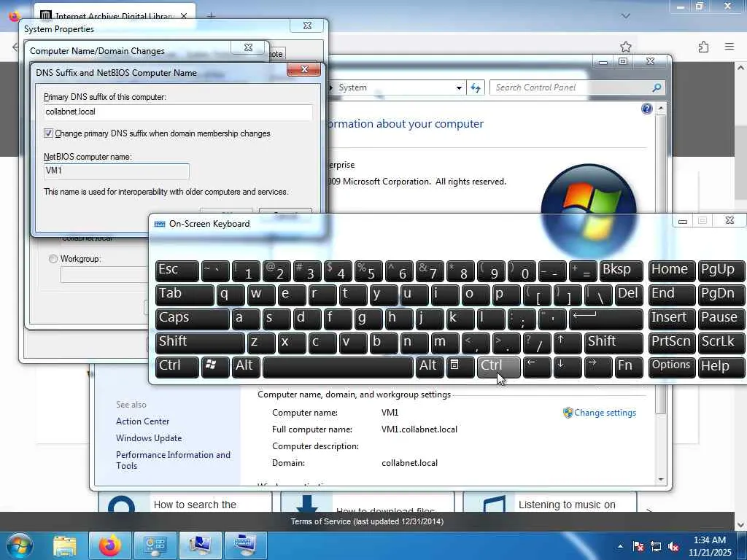The height and width of the screenshot is (560, 747).
Task: Click the Home key on On-Screen Keyboard
Action: 671,271
